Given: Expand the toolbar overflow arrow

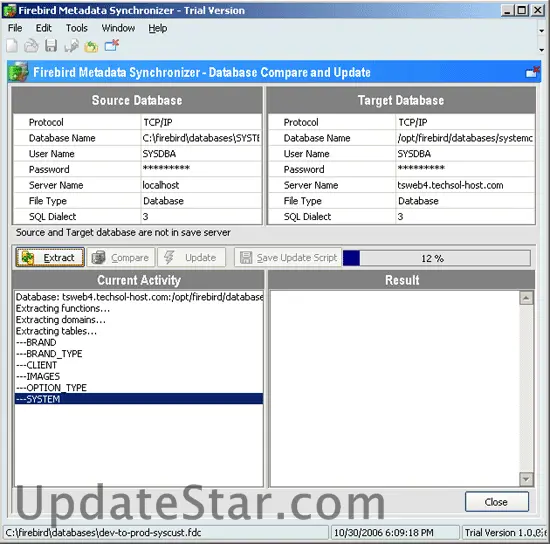Looking at the screenshot, I should pyautogui.click(x=542, y=50).
